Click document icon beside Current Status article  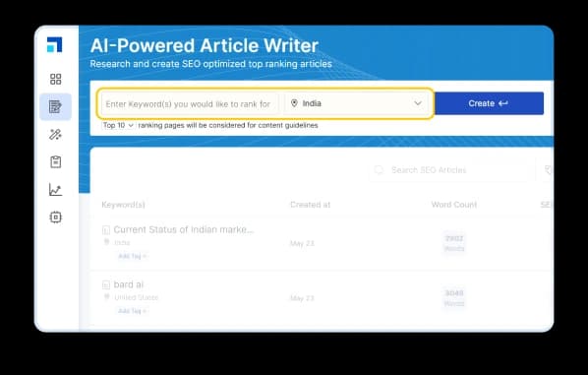(106, 229)
